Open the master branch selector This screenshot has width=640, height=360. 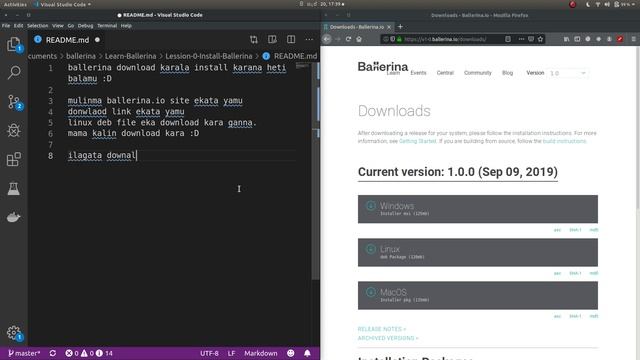(x=24, y=353)
